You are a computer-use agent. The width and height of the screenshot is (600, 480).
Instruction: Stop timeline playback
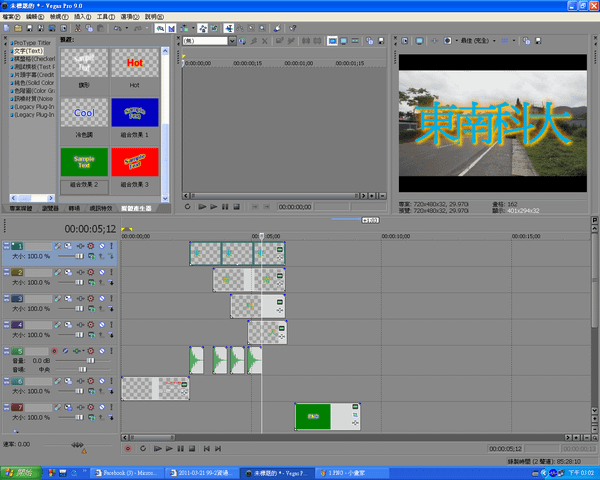point(192,448)
